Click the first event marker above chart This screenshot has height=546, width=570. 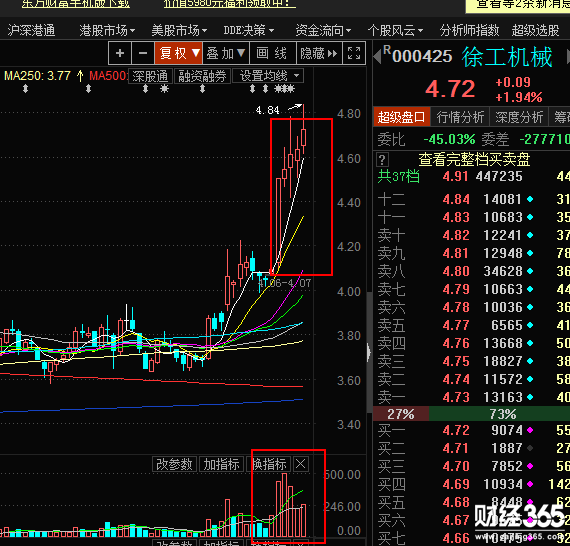(25, 89)
